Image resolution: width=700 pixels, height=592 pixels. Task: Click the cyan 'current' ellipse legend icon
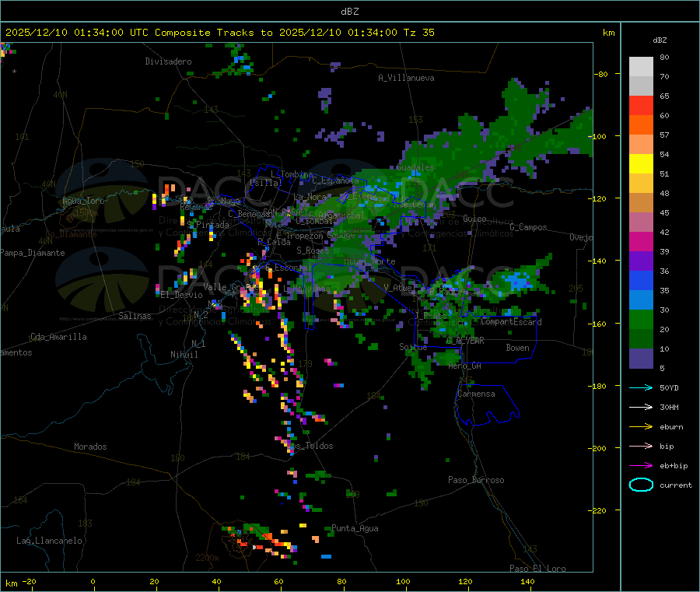pyautogui.click(x=641, y=485)
